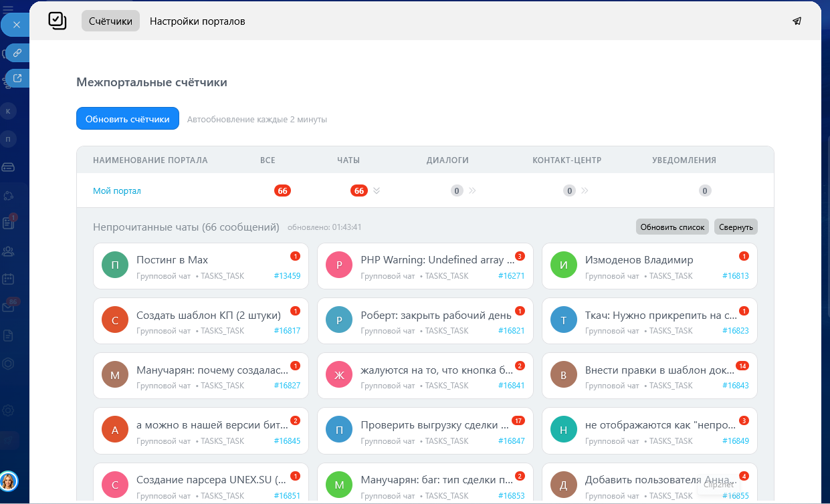Open the calendar icon in left sidebar
The image size is (830, 504).
(x=9, y=279)
